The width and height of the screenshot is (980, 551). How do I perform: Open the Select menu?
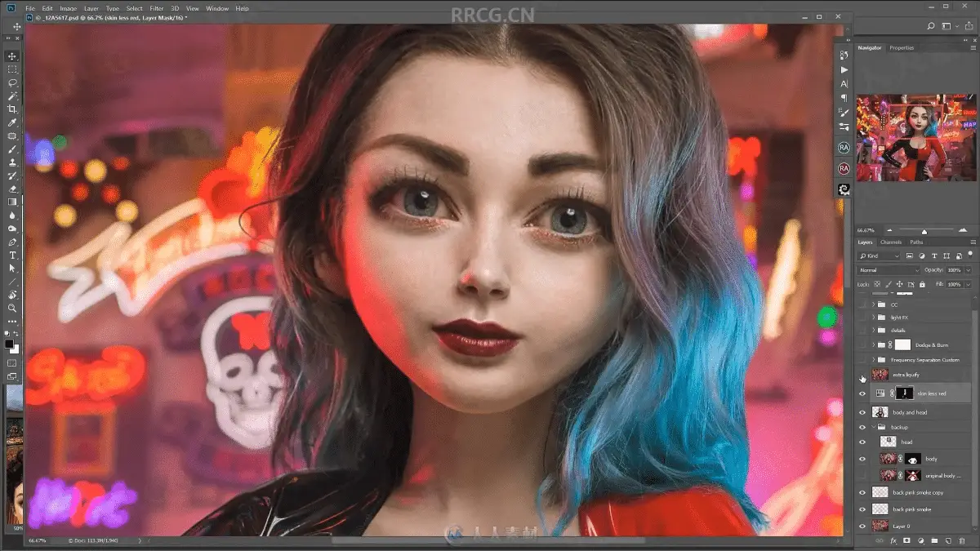coord(134,8)
